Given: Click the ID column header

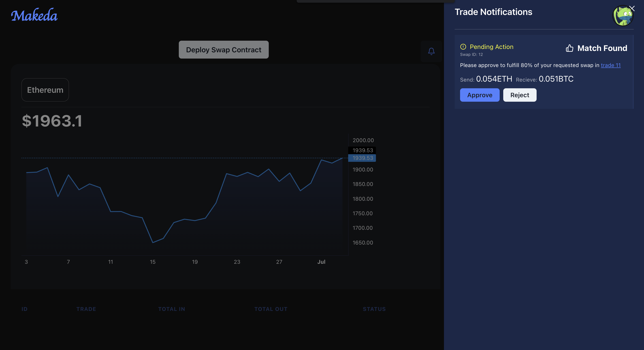Looking at the screenshot, I should tap(24, 309).
